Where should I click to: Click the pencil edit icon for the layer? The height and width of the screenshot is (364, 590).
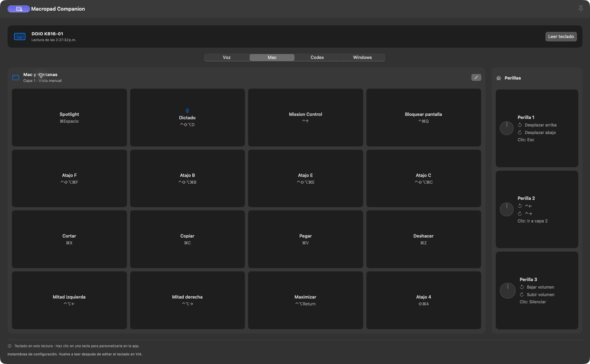[476, 77]
